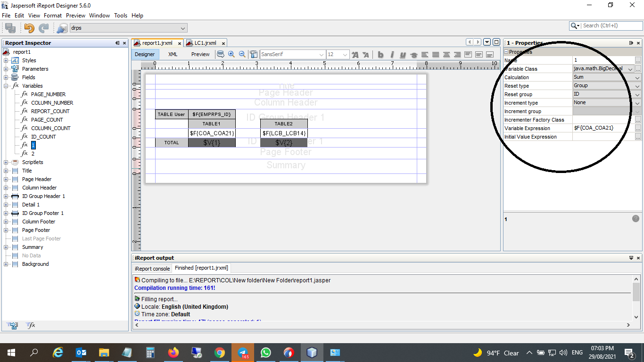Open the Format menu
Screen dimensions: 644x362
[53, 16]
